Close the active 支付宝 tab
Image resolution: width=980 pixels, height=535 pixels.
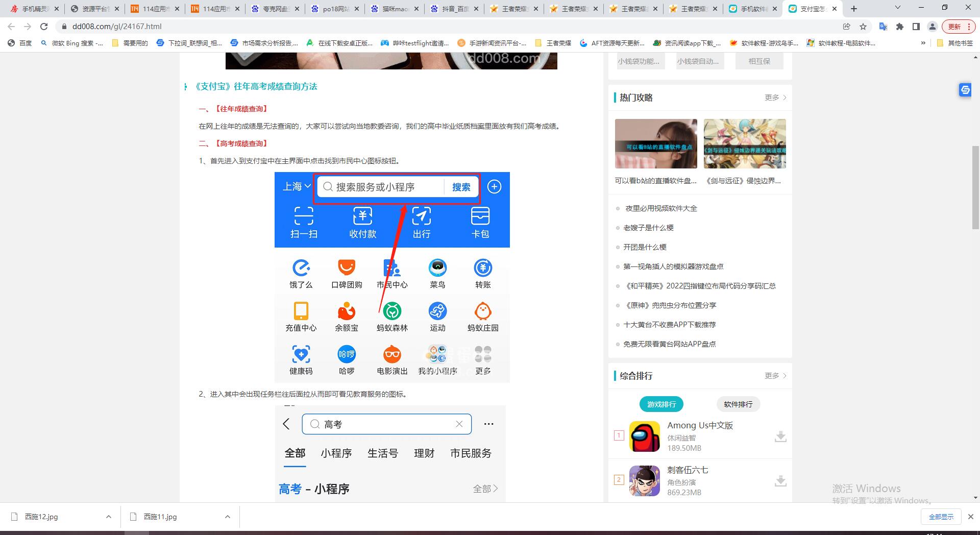pyautogui.click(x=835, y=9)
